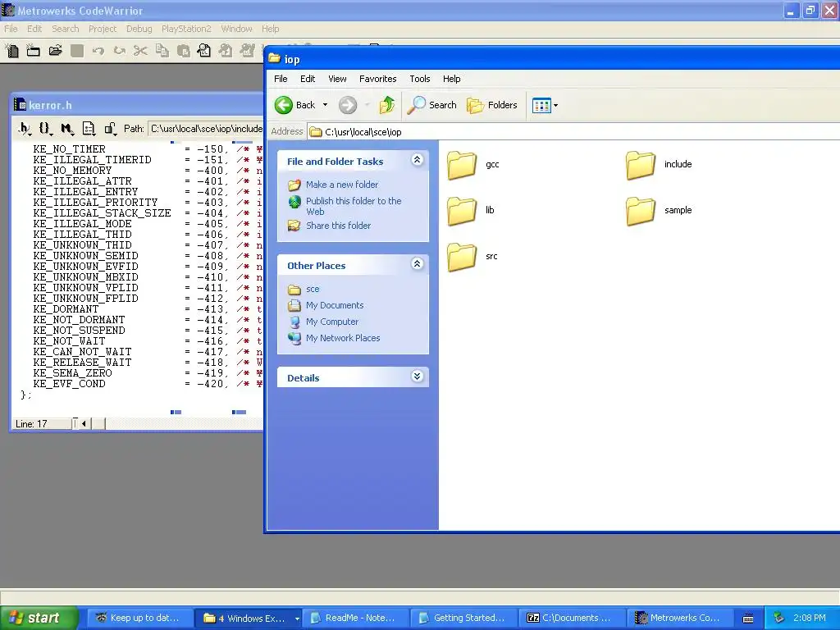Viewport: 840px width, 630px height.
Task: Toggle the Folders pane button
Action: (492, 105)
